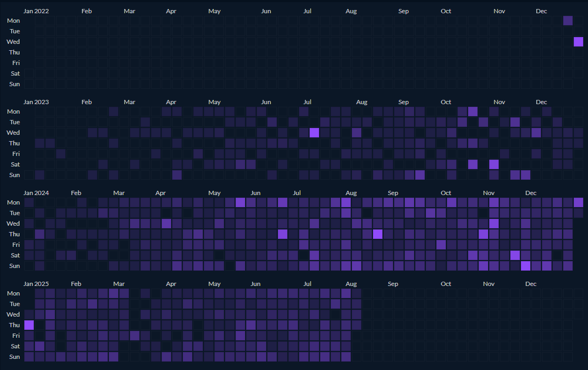The width and height of the screenshot is (588, 370).
Task: Select the bright Monday cell in late May 2024
Action: click(x=240, y=202)
